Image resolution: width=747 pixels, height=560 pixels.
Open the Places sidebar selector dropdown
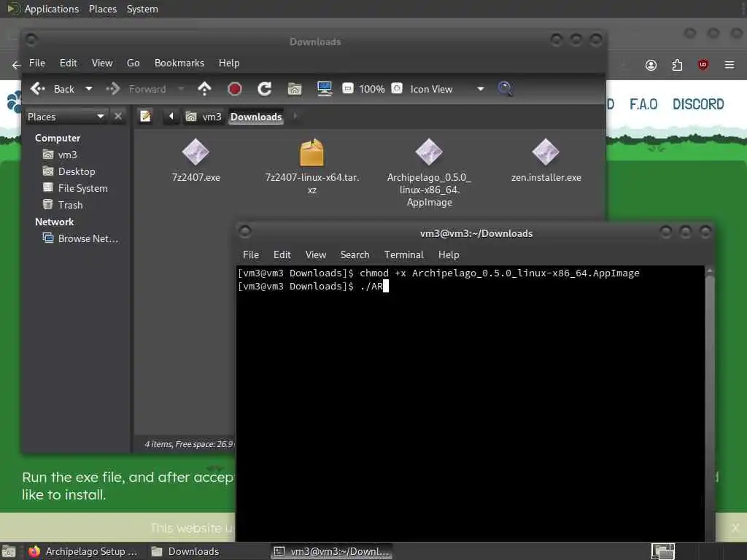(x=66, y=117)
